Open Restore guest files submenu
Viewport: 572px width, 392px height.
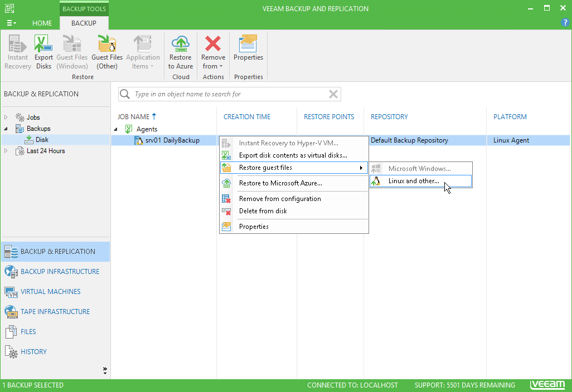[x=294, y=168]
